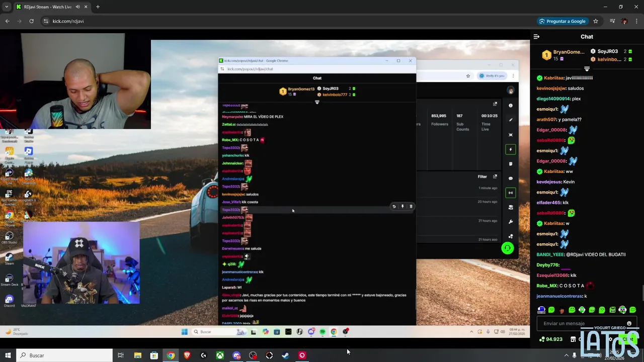Click username Ezequiel13066 in chat

tap(552, 276)
